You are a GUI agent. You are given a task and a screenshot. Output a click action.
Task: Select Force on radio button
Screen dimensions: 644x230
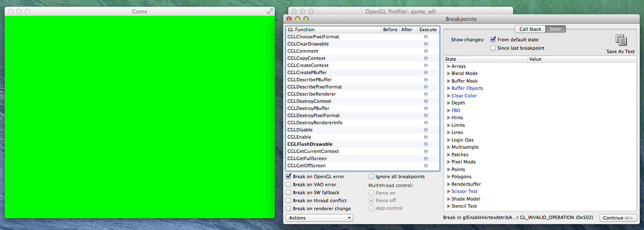tap(371, 193)
